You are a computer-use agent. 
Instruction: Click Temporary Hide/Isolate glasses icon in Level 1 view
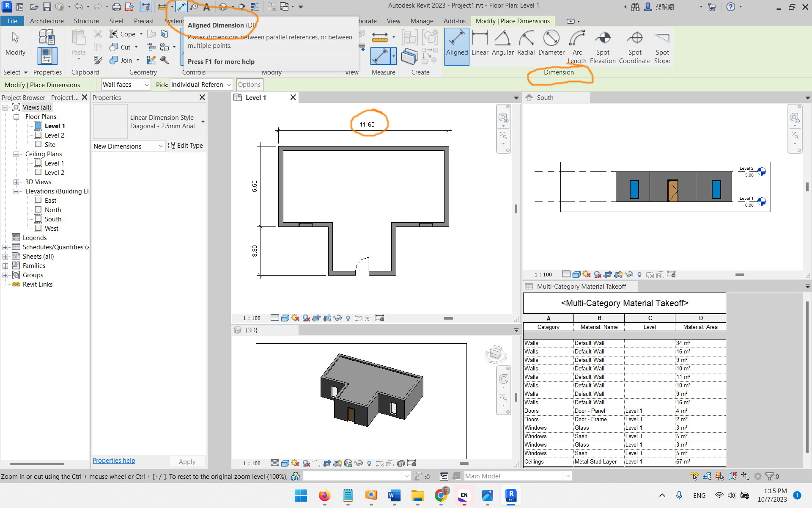point(337,318)
